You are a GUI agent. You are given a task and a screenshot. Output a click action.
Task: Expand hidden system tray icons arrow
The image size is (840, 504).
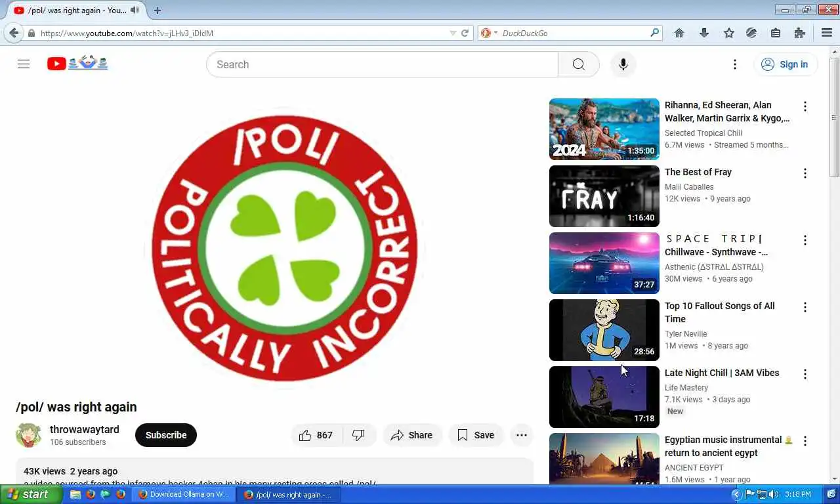coord(736,494)
